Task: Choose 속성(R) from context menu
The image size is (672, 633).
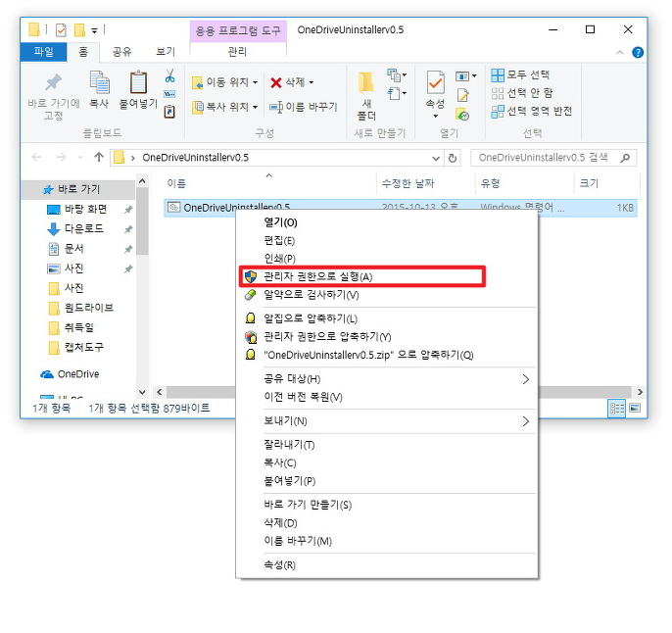Action: pos(387,564)
